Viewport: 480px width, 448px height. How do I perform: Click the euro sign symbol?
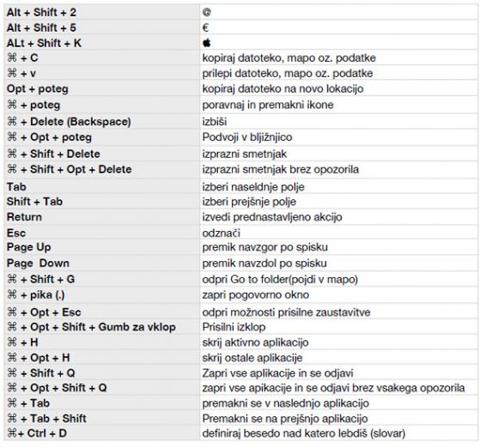[205, 27]
